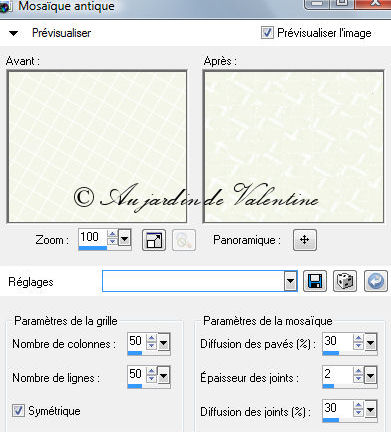391x432 pixels.
Task: Open the Réglages presets combo box
Action: [199, 281]
